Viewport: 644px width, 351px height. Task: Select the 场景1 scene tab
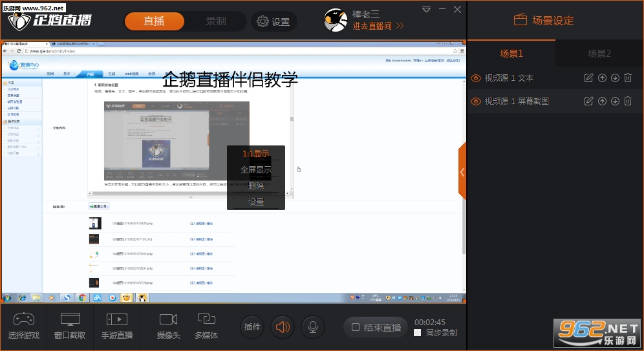pos(511,54)
